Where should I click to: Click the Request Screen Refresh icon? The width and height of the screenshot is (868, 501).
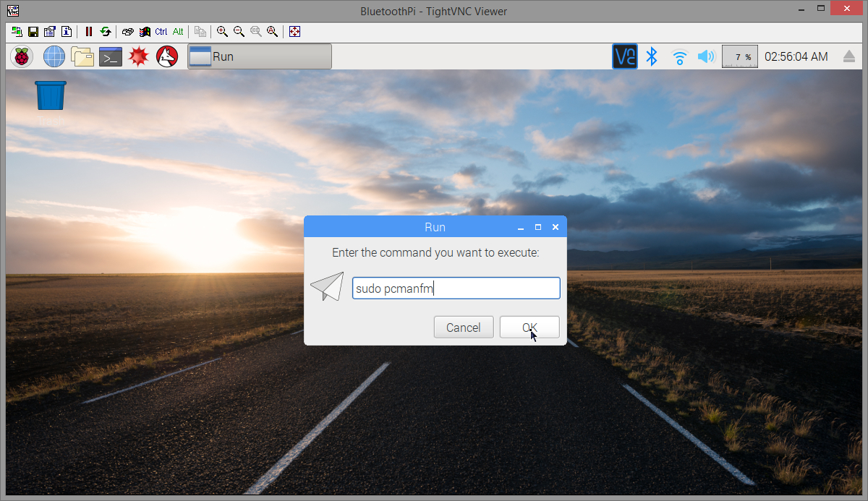coord(106,32)
